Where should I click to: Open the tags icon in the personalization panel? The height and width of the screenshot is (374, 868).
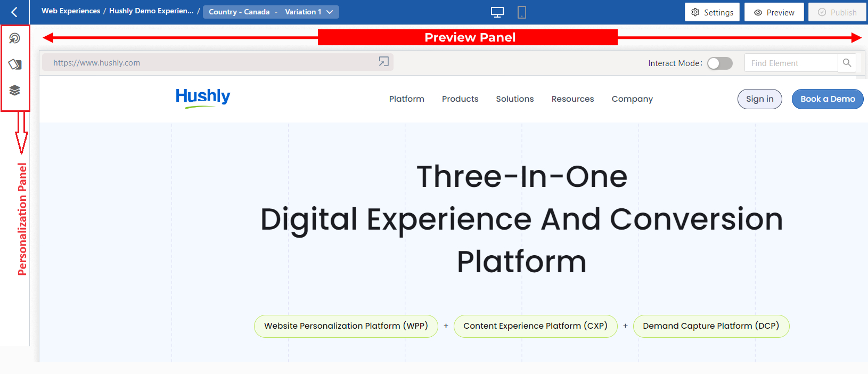(x=15, y=64)
